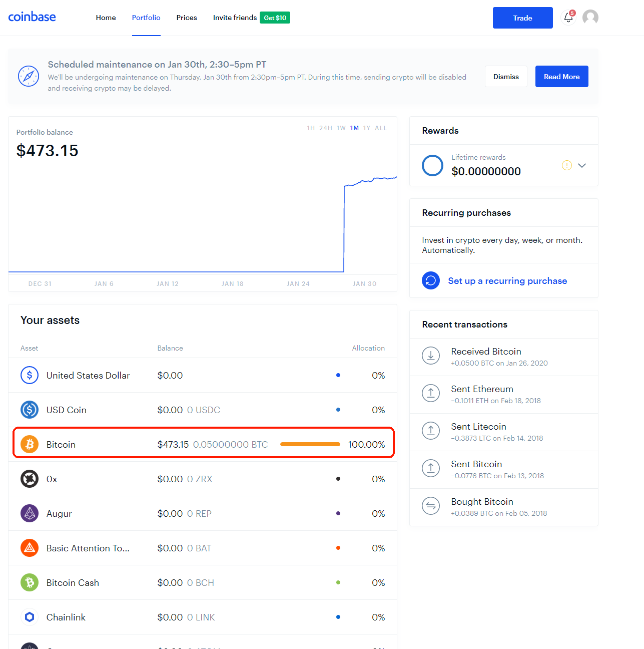The image size is (644, 649).
Task: Click the United States Dollar icon
Action: tap(30, 375)
